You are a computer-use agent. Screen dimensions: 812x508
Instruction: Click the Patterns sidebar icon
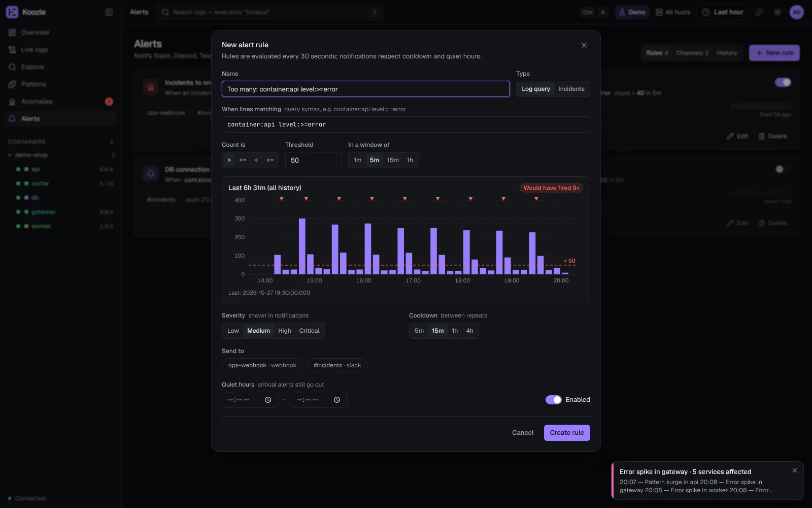pyautogui.click(x=12, y=84)
